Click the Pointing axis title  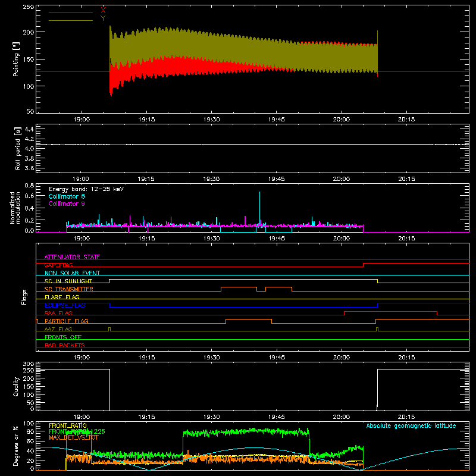click(x=16, y=59)
